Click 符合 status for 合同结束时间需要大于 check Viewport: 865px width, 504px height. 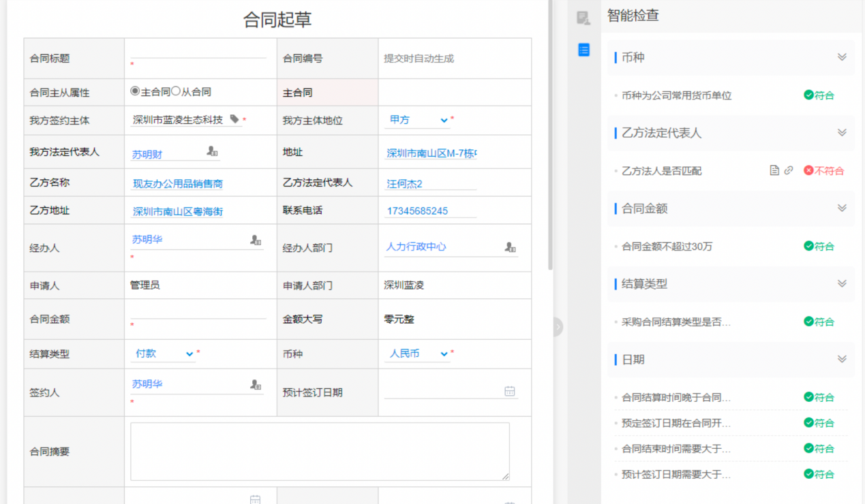[x=819, y=448]
